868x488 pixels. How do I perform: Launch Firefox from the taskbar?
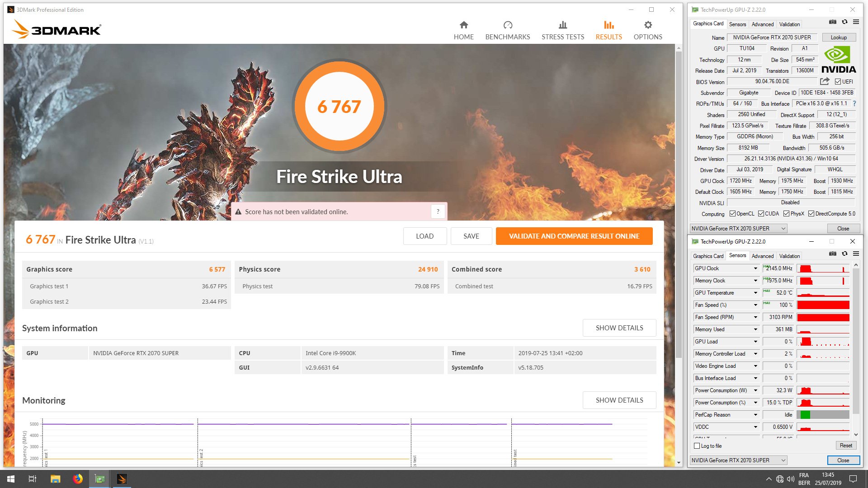point(78,479)
